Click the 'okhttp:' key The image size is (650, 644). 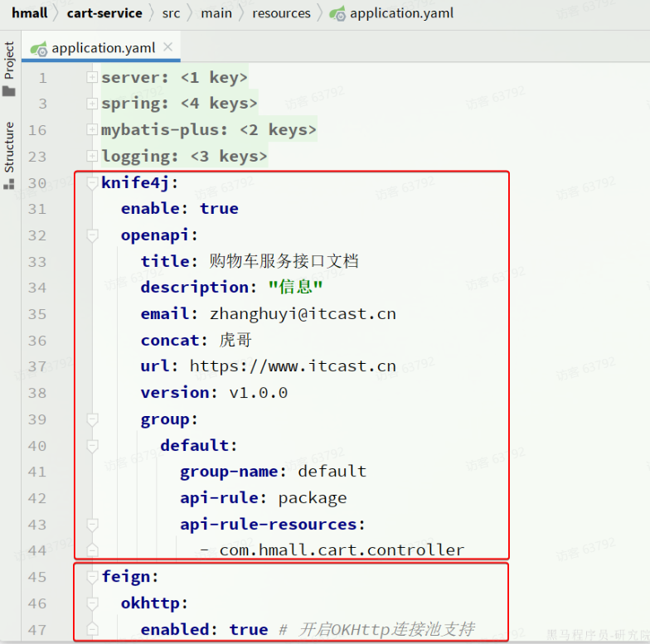[x=154, y=603]
